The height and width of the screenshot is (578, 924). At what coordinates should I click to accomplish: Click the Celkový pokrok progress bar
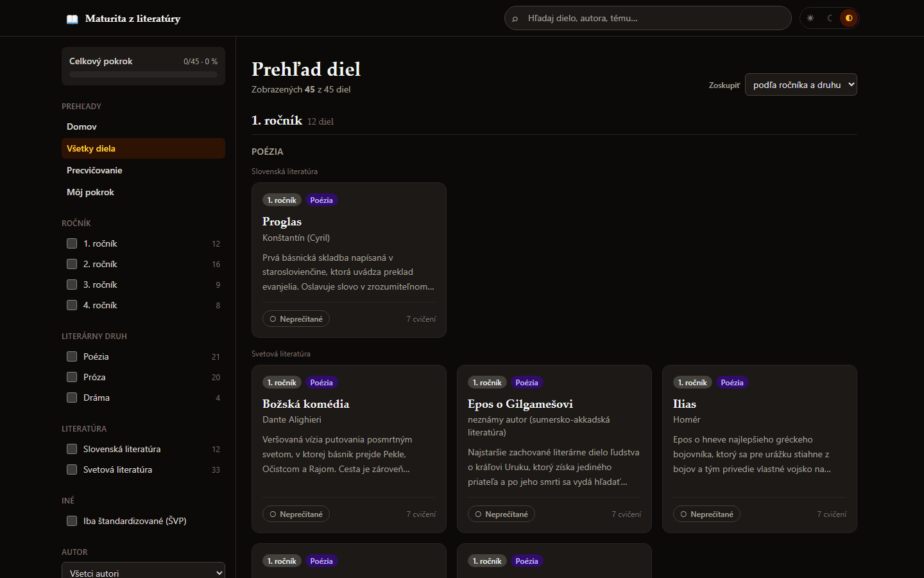143,74
